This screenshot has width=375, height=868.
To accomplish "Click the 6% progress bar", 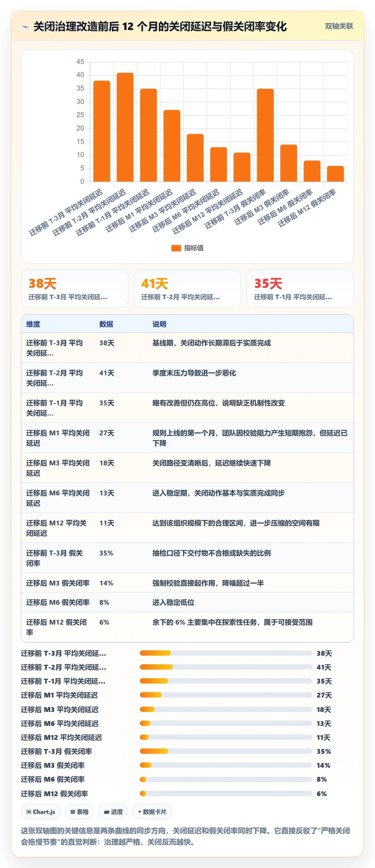I will point(226,793).
